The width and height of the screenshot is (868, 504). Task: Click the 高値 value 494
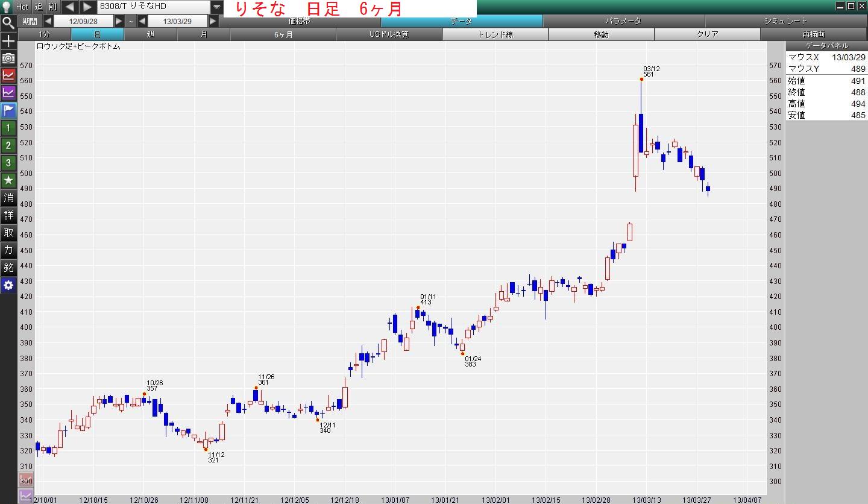click(858, 104)
